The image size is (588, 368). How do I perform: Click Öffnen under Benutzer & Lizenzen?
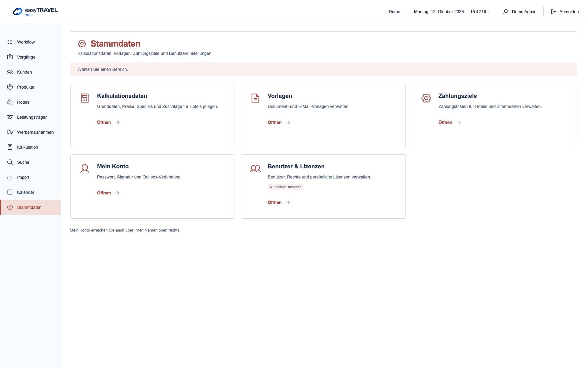[x=279, y=202]
